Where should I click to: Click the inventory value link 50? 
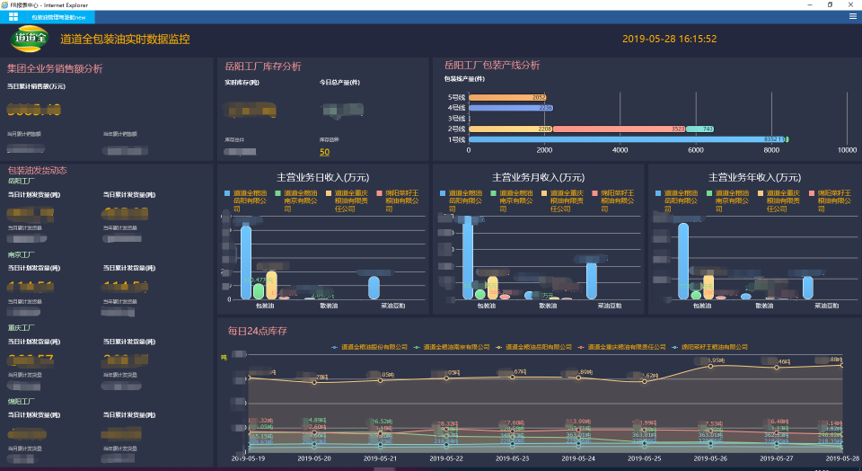pyautogui.click(x=324, y=152)
